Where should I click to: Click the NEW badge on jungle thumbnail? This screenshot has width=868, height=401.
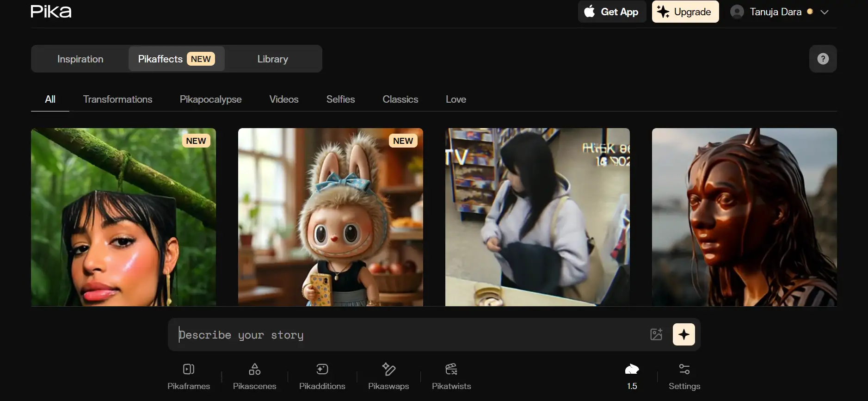point(196,141)
